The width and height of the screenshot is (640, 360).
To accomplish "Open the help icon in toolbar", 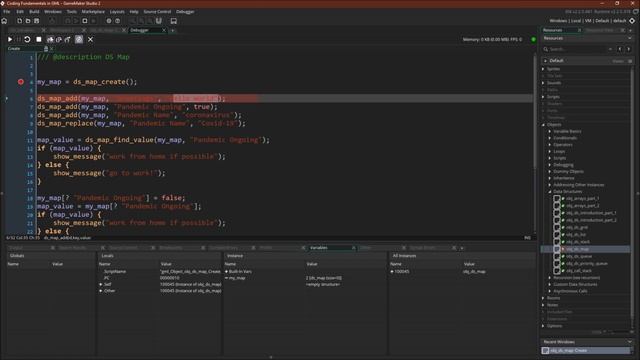I will [x=118, y=21].
